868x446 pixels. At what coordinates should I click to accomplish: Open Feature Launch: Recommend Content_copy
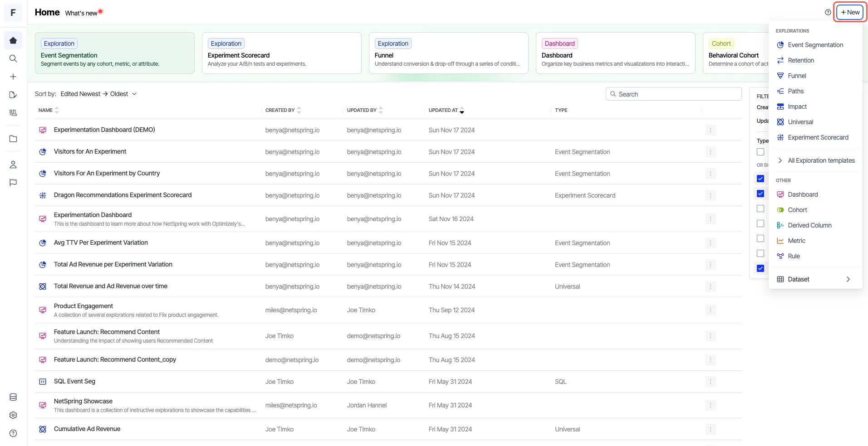pos(115,359)
